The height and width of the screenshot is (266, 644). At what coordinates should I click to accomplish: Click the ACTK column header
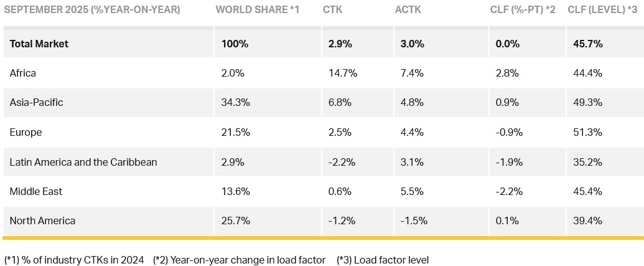408,10
